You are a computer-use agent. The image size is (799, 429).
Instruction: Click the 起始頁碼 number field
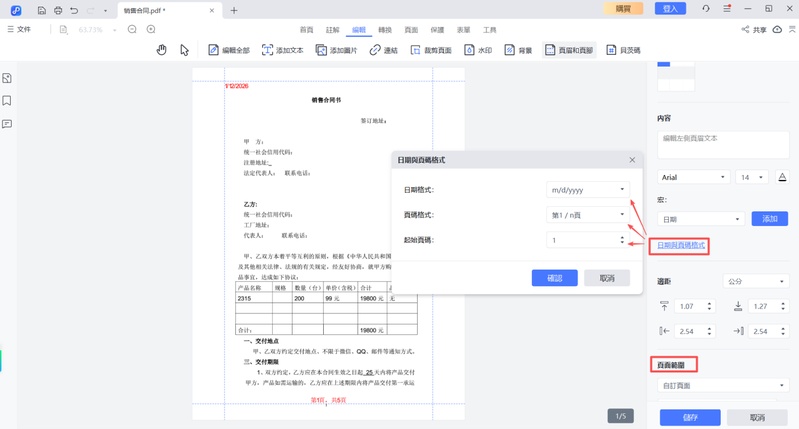(580, 240)
